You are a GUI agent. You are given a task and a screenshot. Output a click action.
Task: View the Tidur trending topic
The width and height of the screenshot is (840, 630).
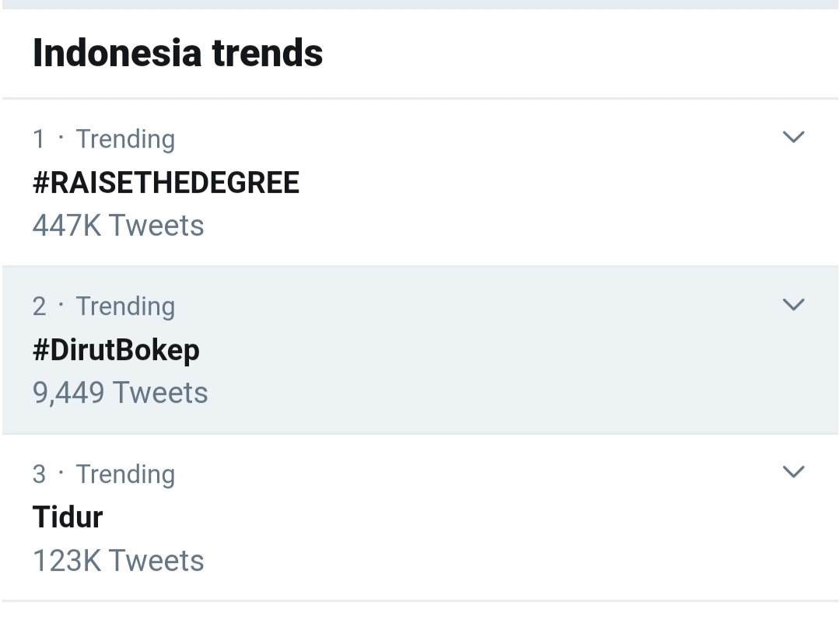(x=68, y=517)
